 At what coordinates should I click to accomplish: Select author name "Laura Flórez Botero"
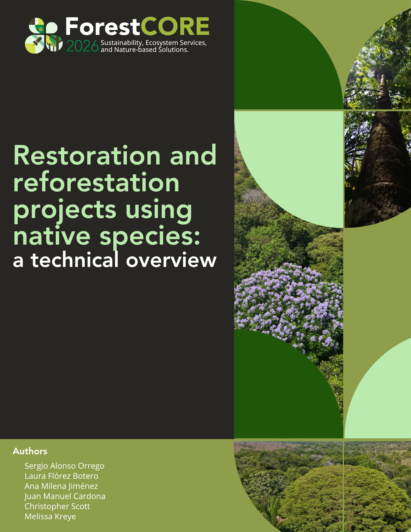pos(61,476)
